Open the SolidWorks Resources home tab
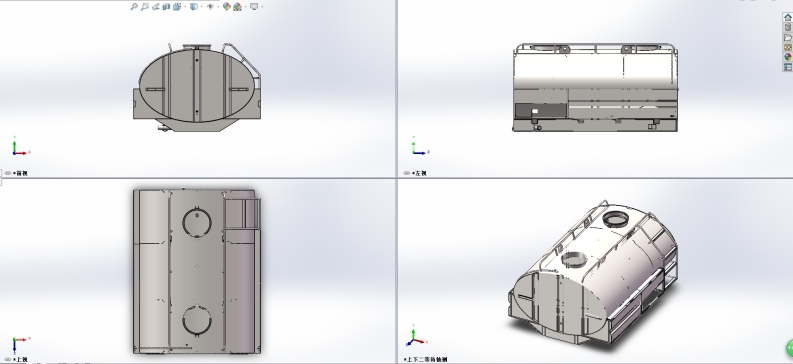Image resolution: width=793 pixels, height=364 pixels. point(788,17)
